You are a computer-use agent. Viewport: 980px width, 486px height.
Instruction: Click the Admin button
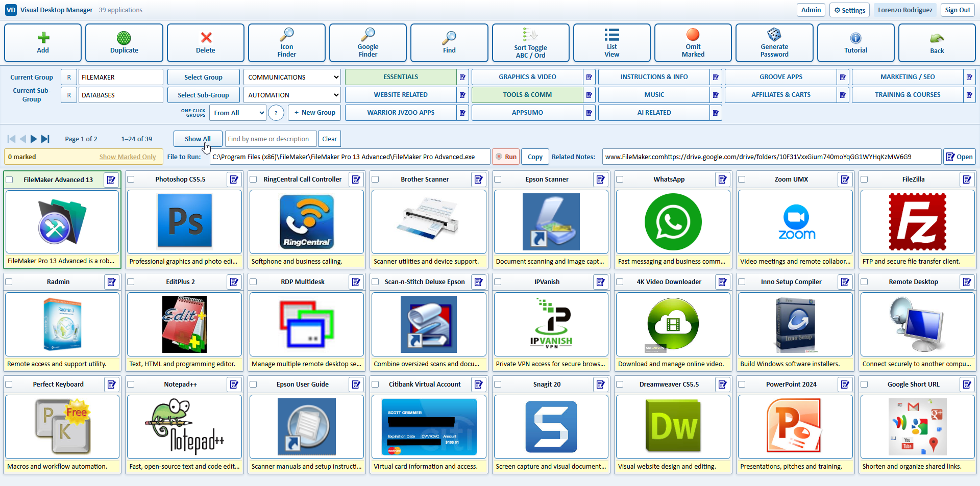coord(811,10)
